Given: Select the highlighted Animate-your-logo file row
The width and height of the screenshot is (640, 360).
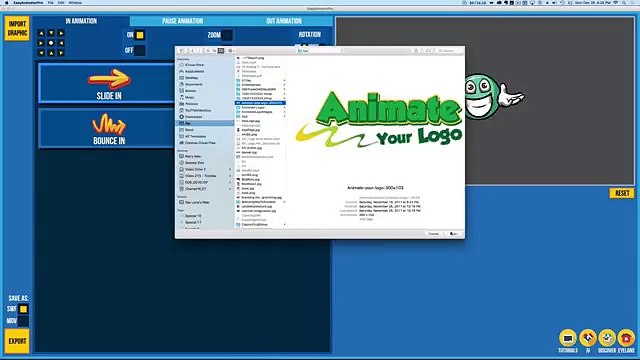Looking at the screenshot, I should tap(260, 103).
